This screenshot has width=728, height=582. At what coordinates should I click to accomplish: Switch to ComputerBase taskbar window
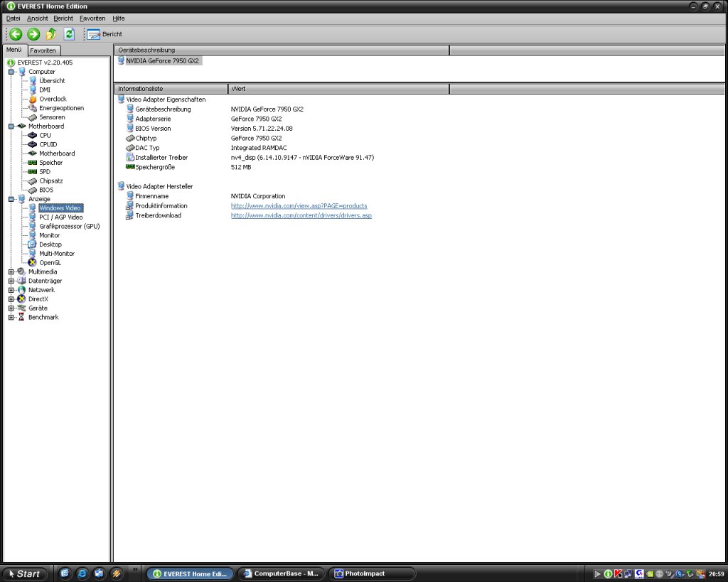282,573
